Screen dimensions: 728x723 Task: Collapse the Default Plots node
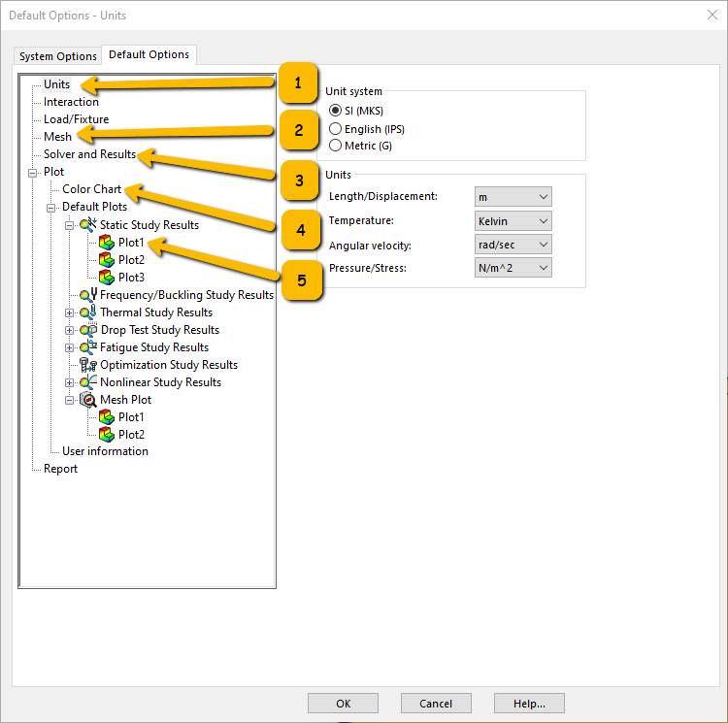click(51, 208)
